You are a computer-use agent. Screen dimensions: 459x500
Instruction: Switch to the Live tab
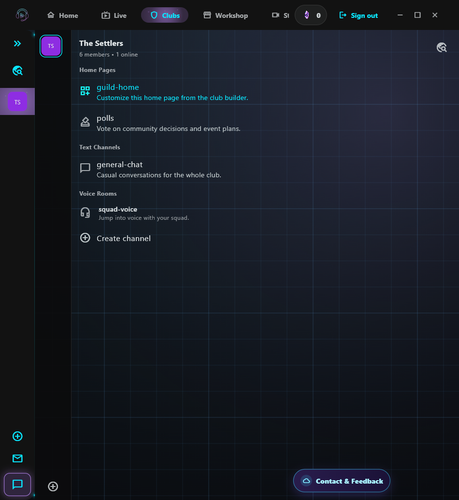click(x=114, y=15)
